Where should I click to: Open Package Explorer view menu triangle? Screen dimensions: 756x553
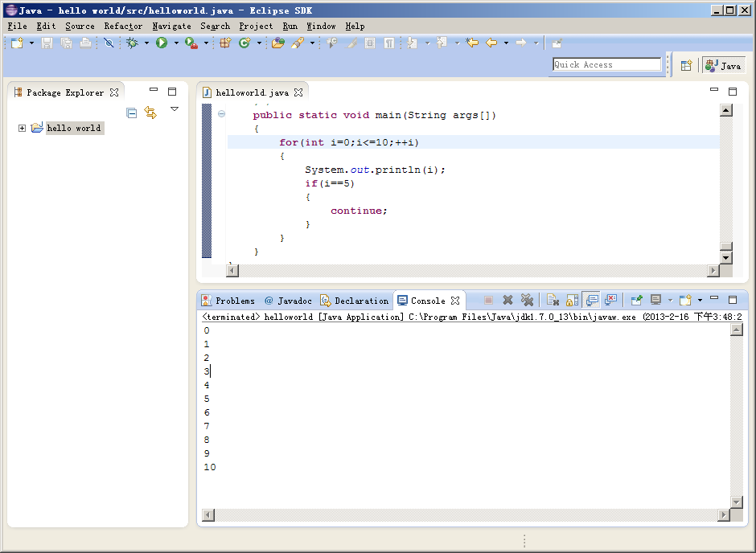[175, 109]
